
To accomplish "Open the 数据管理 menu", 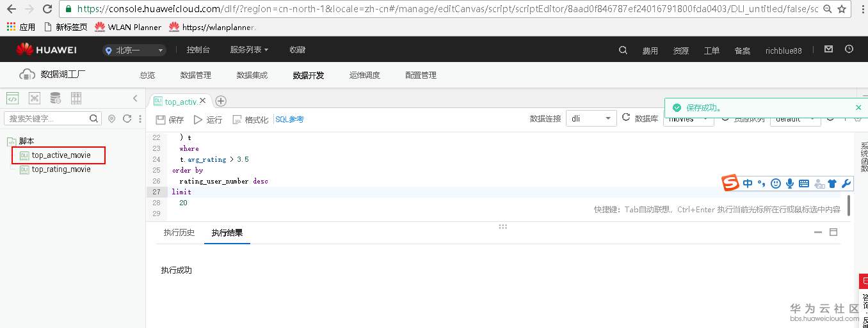I will pyautogui.click(x=196, y=75).
